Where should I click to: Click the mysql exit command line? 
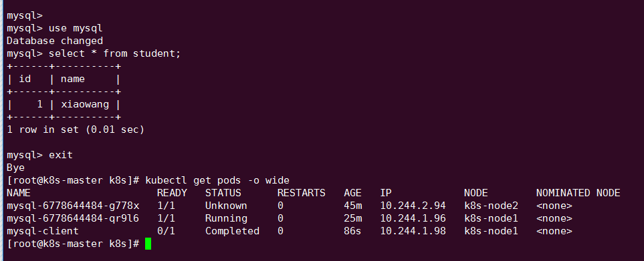[40, 156]
